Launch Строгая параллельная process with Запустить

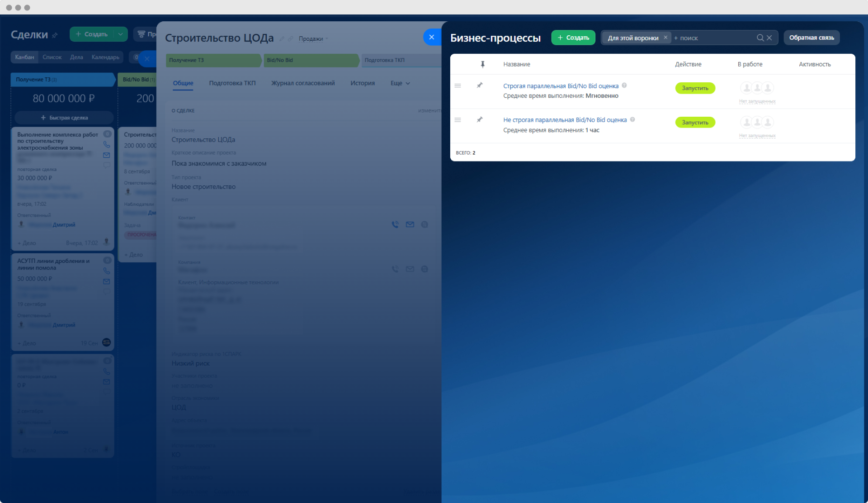click(695, 88)
